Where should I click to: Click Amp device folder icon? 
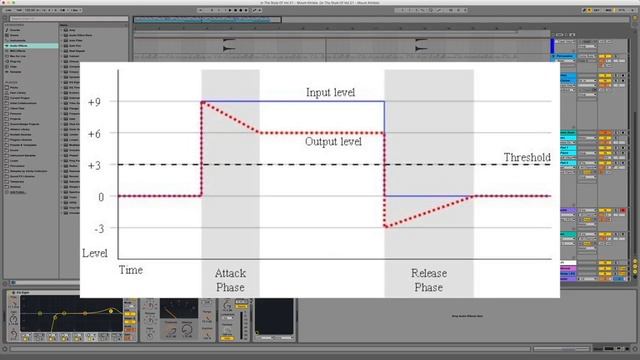coord(66,30)
